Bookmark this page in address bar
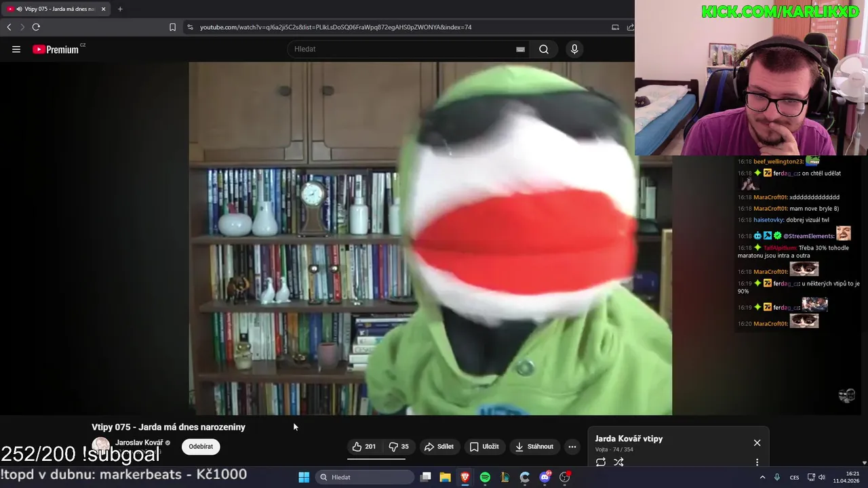Image resolution: width=868 pixels, height=488 pixels. click(x=172, y=27)
